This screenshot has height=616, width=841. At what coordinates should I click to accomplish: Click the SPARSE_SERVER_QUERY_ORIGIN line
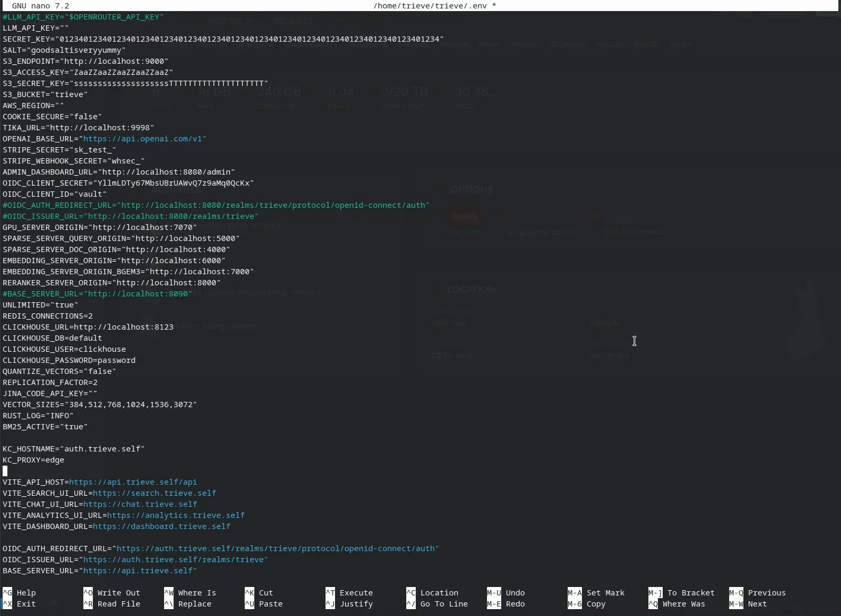[x=121, y=238]
